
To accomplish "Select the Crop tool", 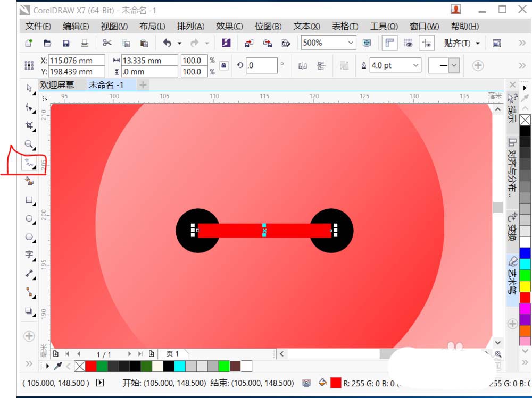I will pyautogui.click(x=29, y=126).
